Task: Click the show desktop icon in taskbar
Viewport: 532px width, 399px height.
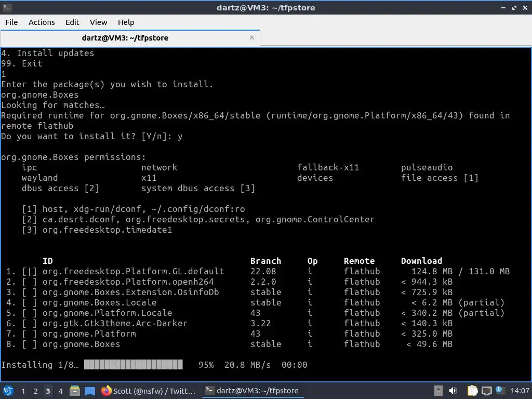Action: point(89,391)
